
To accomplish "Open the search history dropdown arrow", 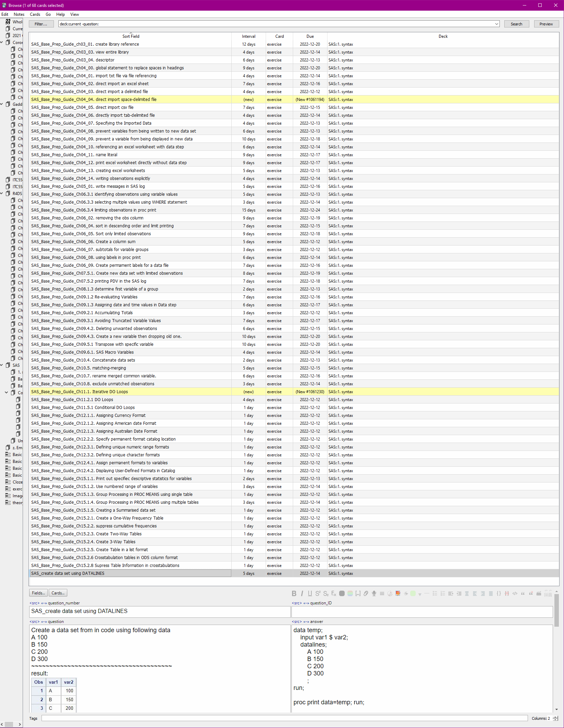I will (496, 24).
